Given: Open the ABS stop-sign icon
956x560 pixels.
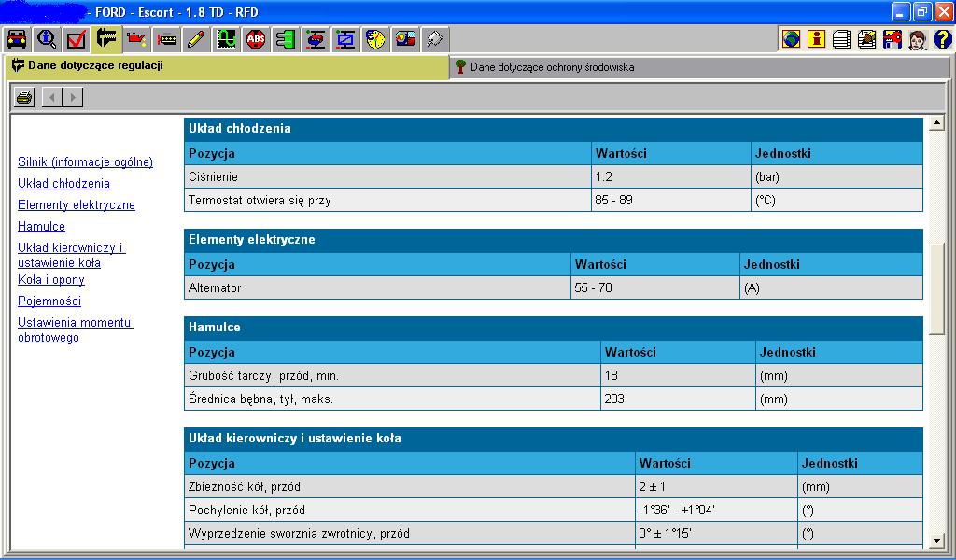Looking at the screenshot, I should (256, 39).
